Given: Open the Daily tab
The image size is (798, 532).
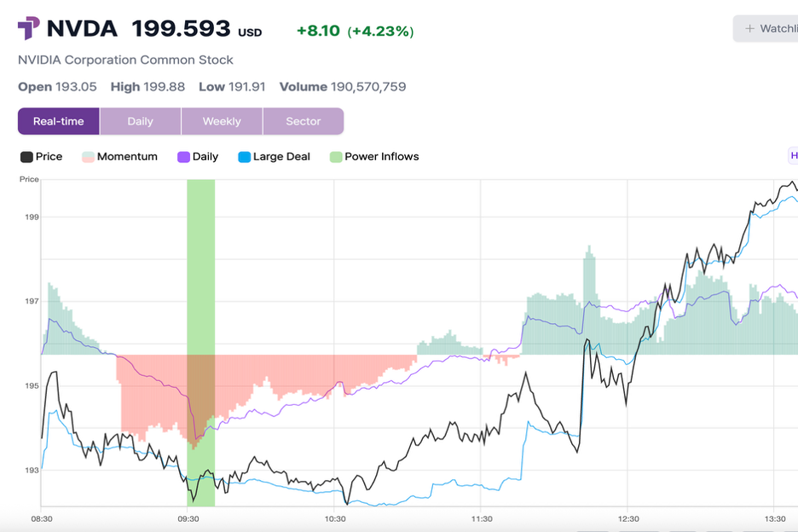Looking at the screenshot, I should 141,121.
